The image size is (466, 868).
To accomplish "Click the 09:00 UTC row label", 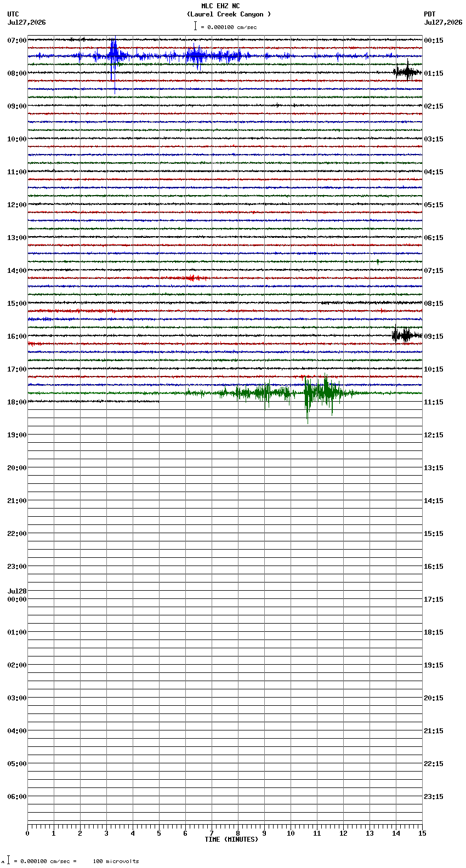I will 17,106.
